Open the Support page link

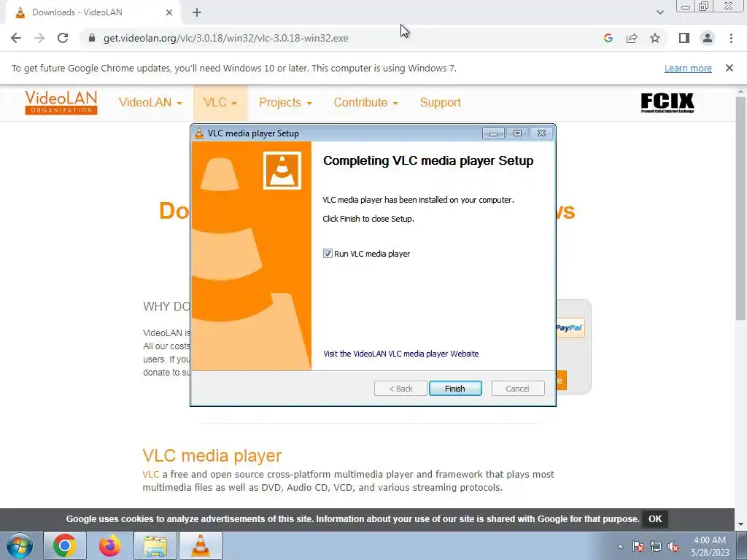[x=440, y=102]
